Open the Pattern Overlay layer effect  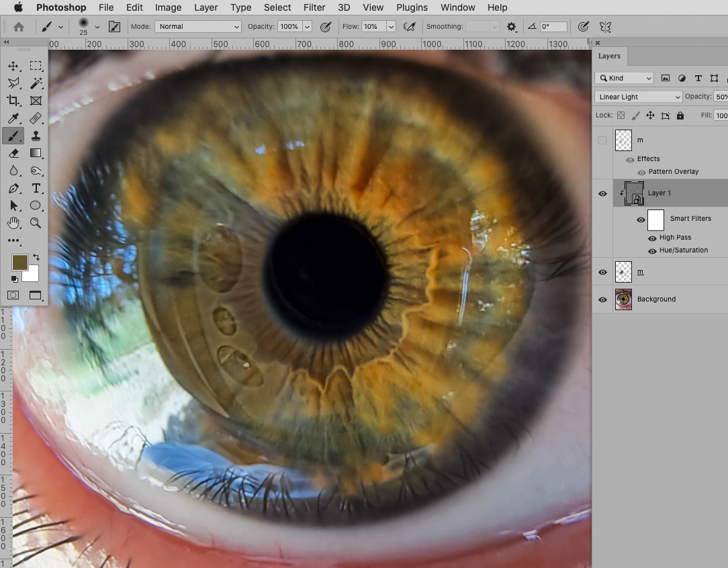[x=672, y=171]
